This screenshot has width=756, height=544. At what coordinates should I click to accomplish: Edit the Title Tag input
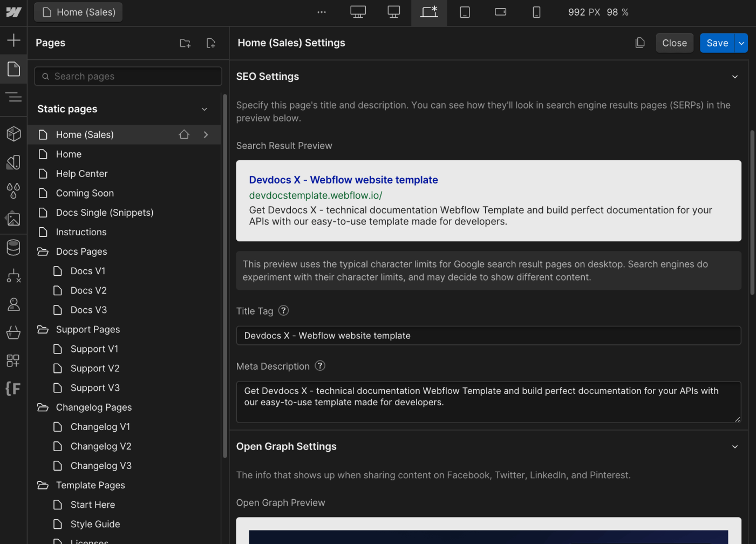pos(488,335)
